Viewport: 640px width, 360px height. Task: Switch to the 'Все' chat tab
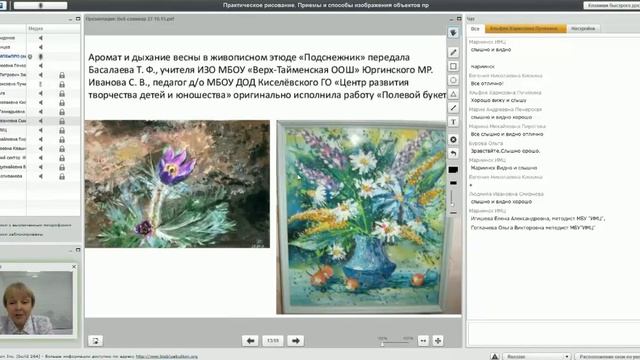(x=475, y=29)
